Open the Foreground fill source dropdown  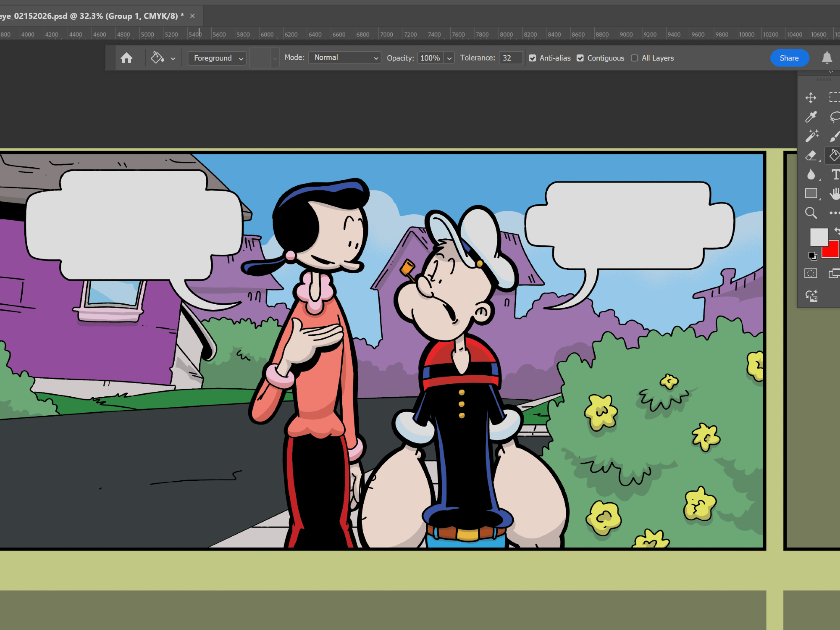click(217, 58)
